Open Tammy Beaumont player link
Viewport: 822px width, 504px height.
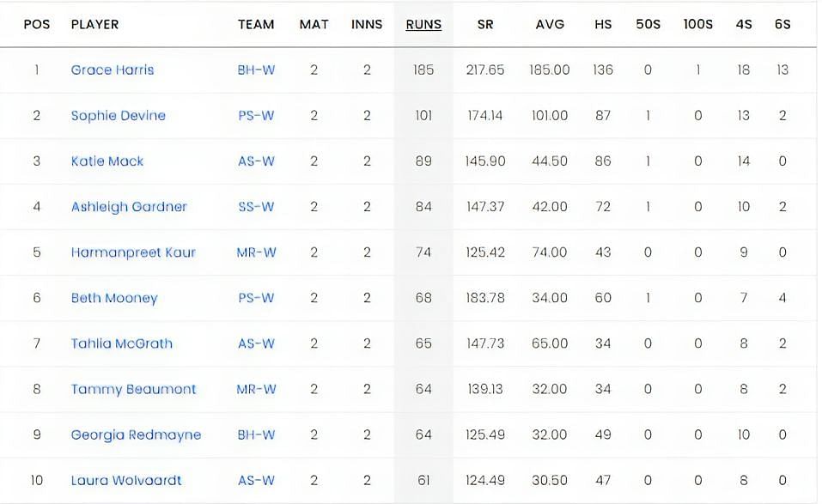click(x=133, y=389)
